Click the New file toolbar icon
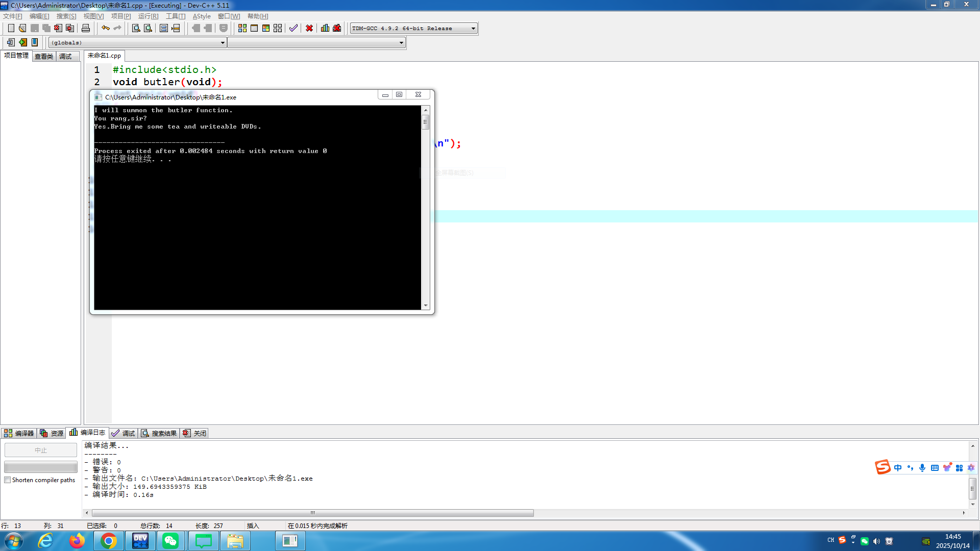The height and width of the screenshot is (551, 980). (x=11, y=28)
